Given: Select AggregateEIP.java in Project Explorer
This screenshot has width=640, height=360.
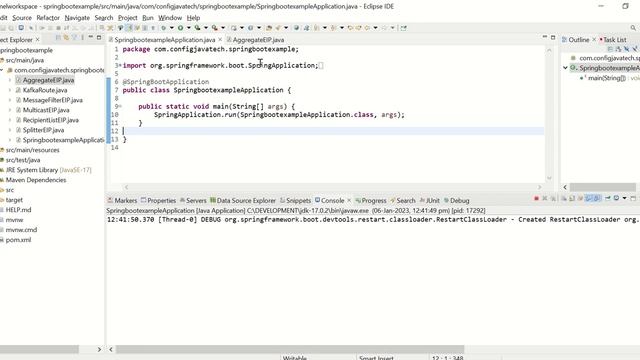Looking at the screenshot, I should 48,80.
